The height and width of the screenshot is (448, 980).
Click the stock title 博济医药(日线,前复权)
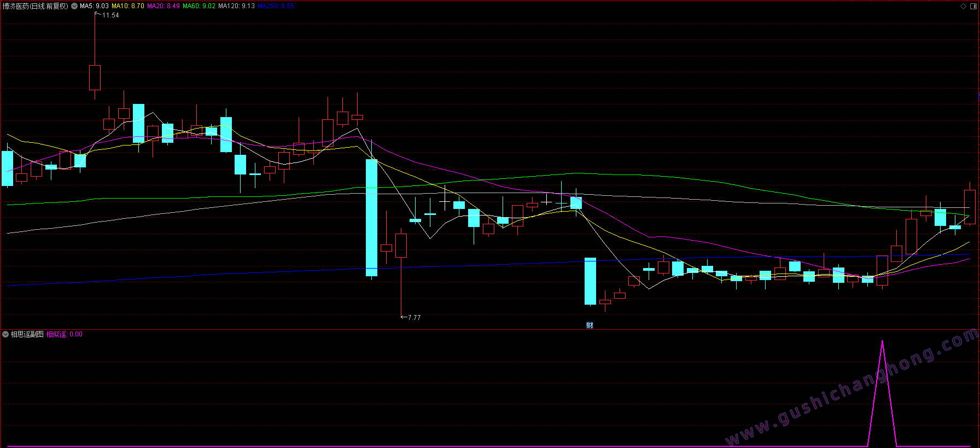36,6
